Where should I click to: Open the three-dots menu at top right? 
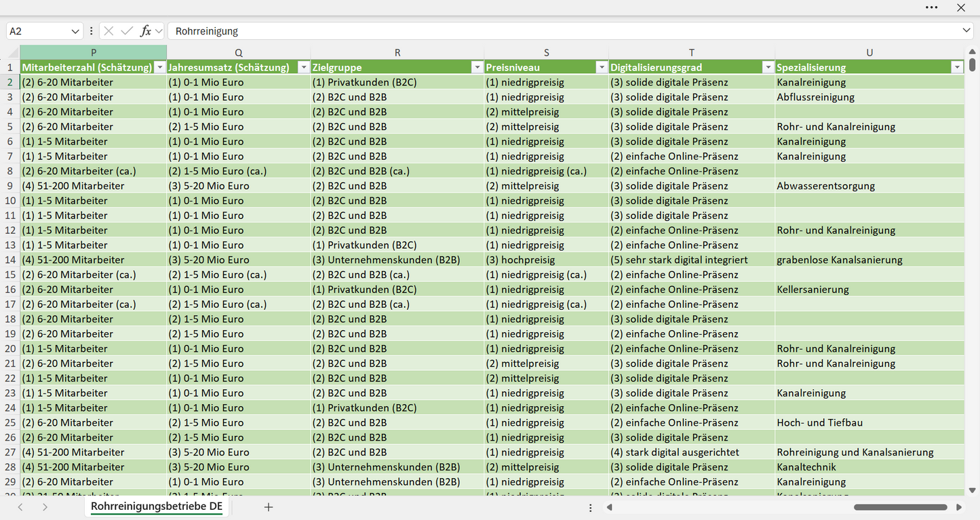coord(931,7)
